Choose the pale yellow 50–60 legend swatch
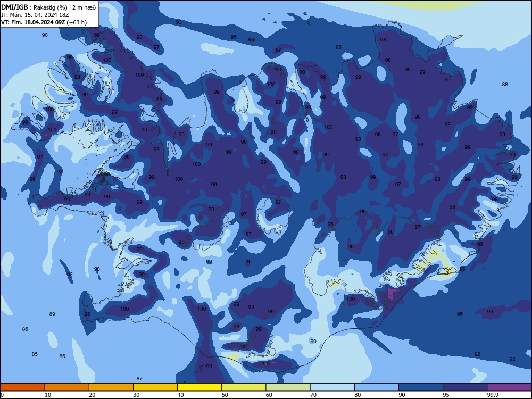The width and height of the screenshot is (532, 399). click(244, 387)
